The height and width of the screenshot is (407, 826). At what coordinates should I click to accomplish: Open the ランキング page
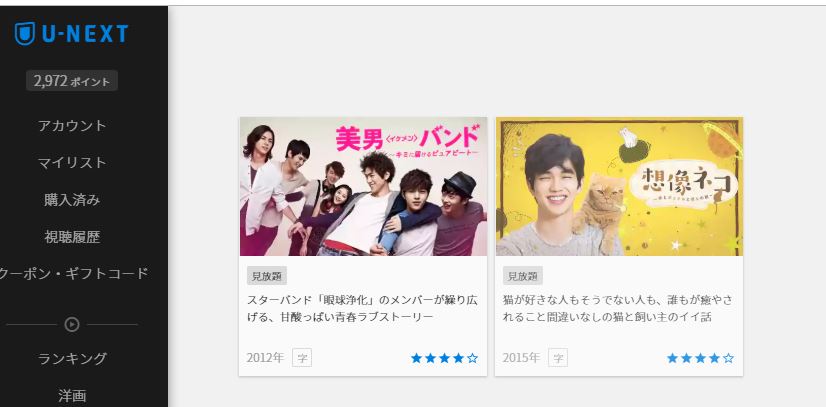pyautogui.click(x=72, y=359)
